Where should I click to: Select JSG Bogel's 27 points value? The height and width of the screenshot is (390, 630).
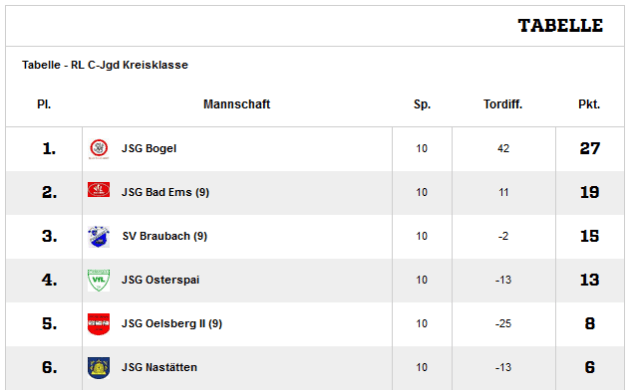point(590,149)
